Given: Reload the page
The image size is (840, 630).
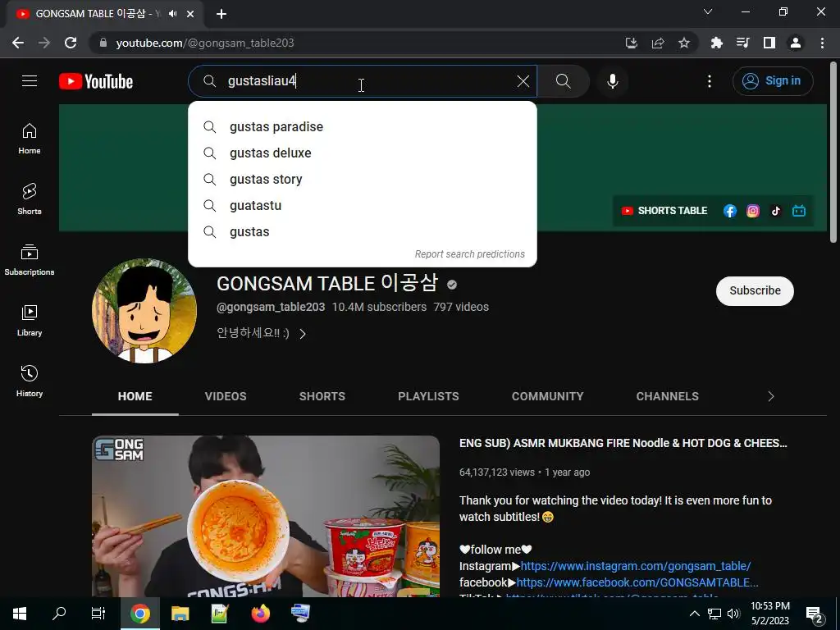Looking at the screenshot, I should click(x=71, y=43).
